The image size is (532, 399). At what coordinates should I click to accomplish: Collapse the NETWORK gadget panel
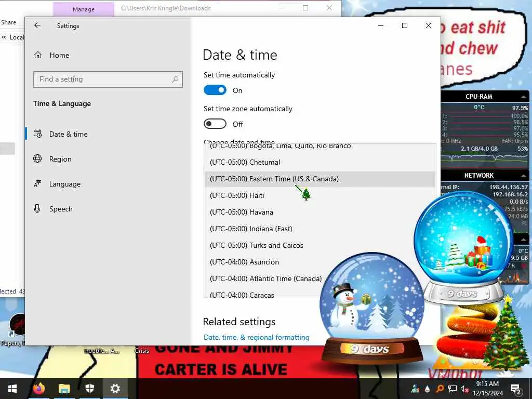pyautogui.click(x=524, y=176)
